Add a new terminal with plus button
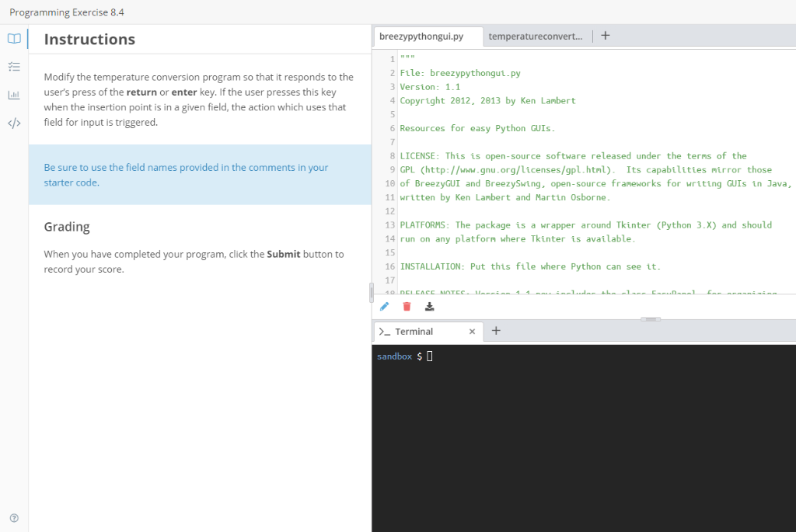Viewport: 796px width, 532px height. [496, 330]
